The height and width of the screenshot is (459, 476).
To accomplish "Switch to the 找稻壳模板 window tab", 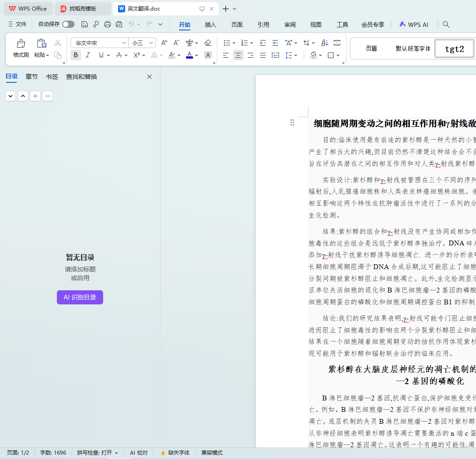I will (x=83, y=9).
